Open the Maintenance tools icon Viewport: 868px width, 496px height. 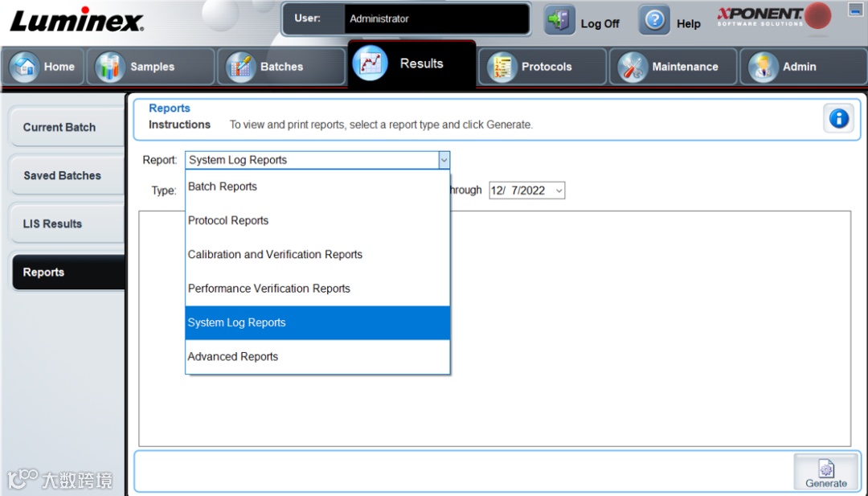[633, 67]
